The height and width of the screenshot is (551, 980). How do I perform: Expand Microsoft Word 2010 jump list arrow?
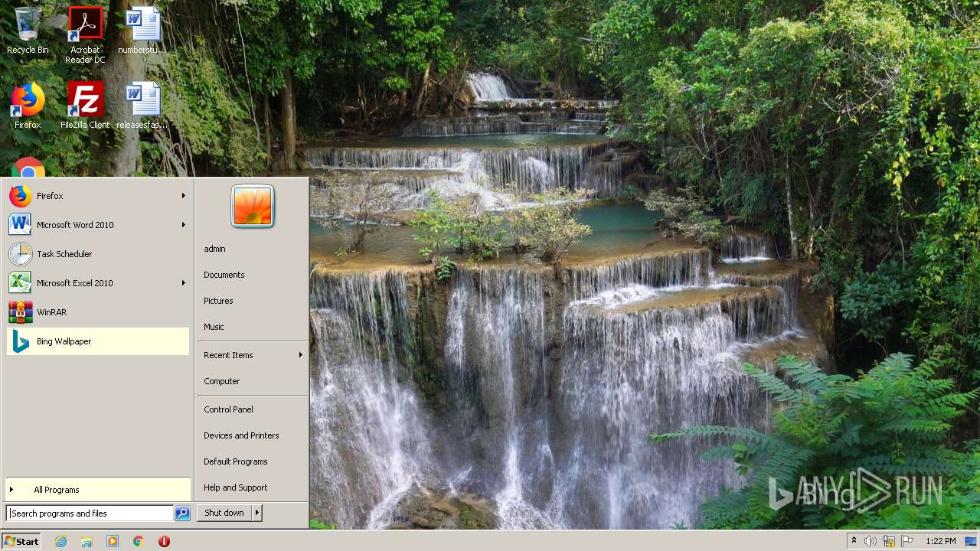coord(183,225)
